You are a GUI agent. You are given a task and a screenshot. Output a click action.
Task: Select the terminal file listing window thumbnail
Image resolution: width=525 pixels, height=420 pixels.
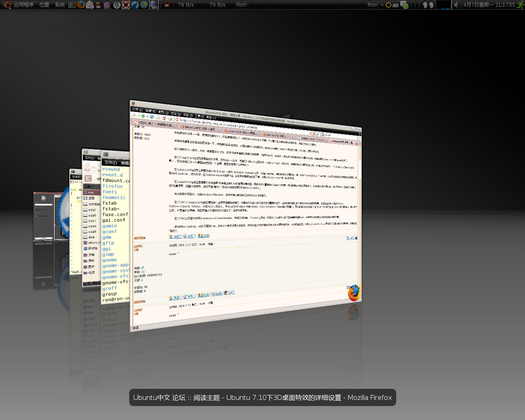click(x=116, y=228)
